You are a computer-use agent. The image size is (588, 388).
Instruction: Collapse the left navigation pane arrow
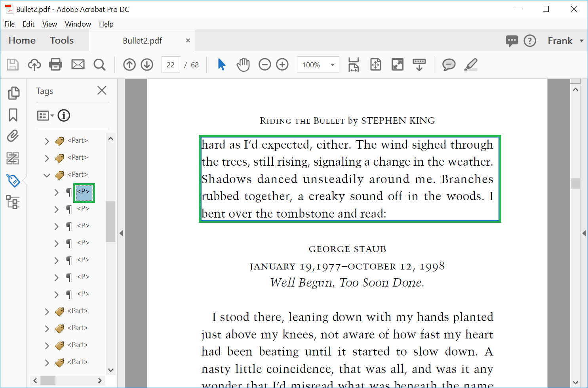pos(122,233)
